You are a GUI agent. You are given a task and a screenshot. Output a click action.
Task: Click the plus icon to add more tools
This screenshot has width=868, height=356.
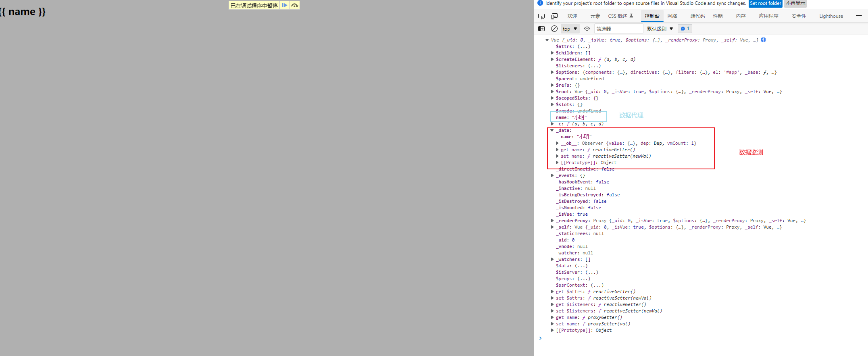click(859, 16)
